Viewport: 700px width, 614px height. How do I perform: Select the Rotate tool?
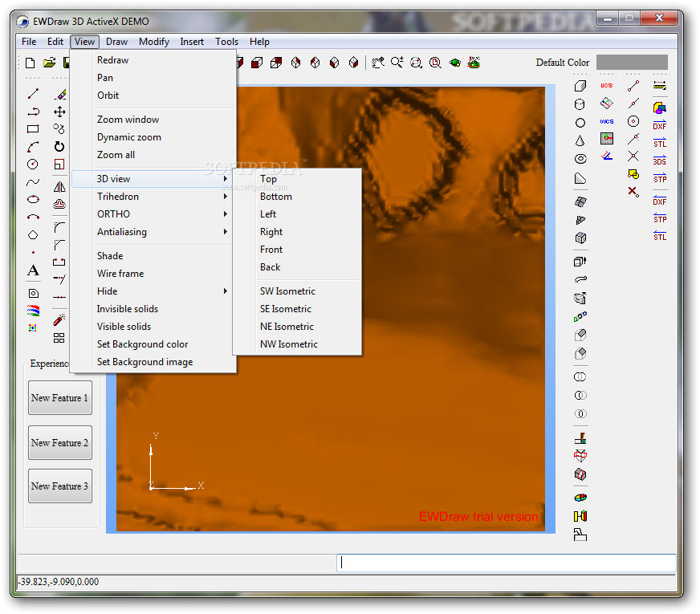point(59,146)
